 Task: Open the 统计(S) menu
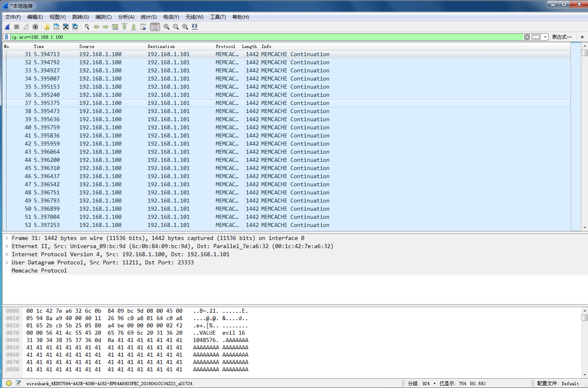149,17
